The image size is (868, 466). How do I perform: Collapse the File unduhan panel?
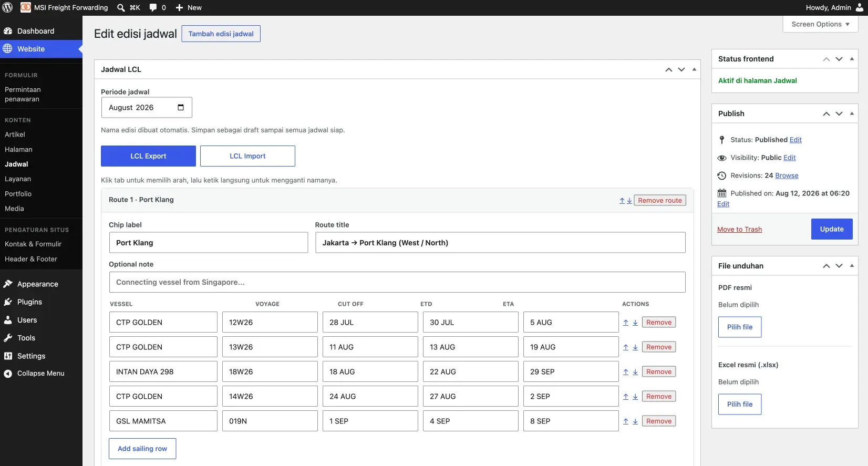(852, 266)
